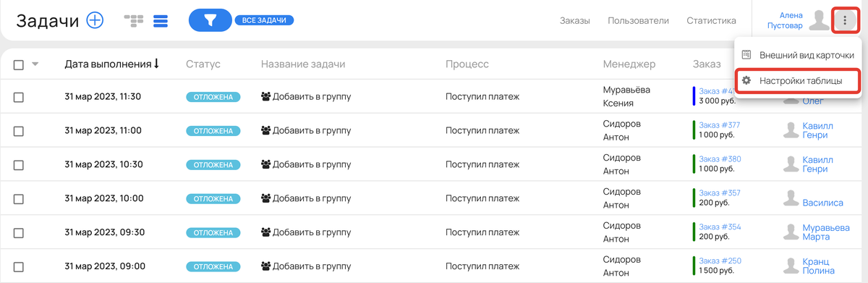The height and width of the screenshot is (283, 868).
Task: Check the box for 31 мар 11:30 task
Action: pos(19,97)
